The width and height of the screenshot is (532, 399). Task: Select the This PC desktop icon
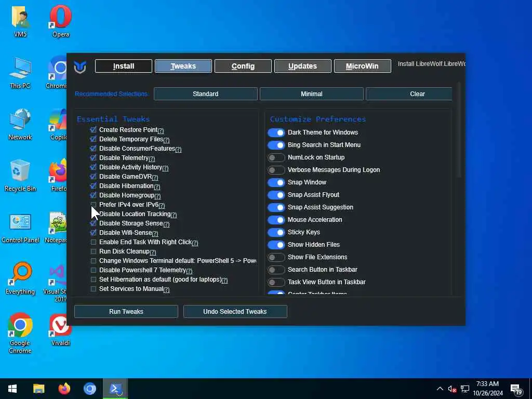point(20,73)
